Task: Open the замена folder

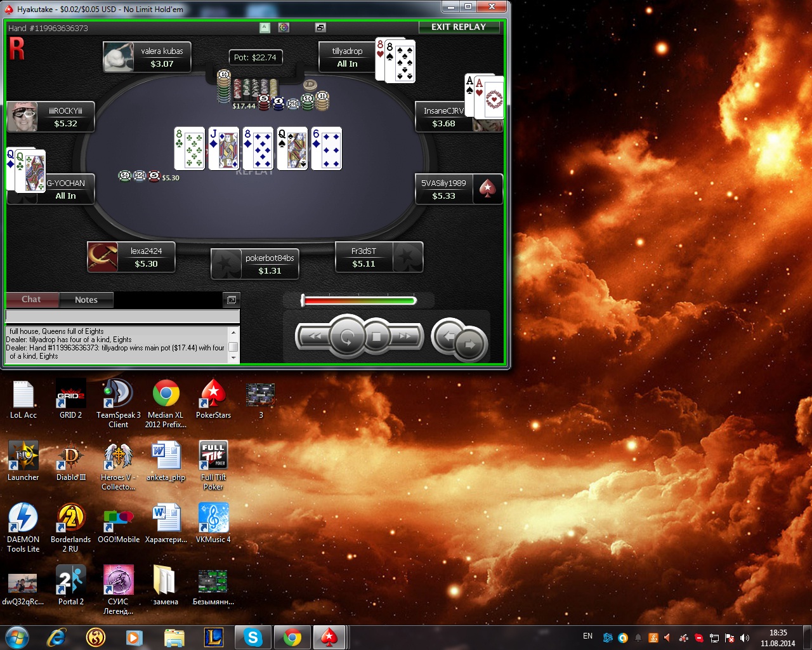Action: coord(166,586)
